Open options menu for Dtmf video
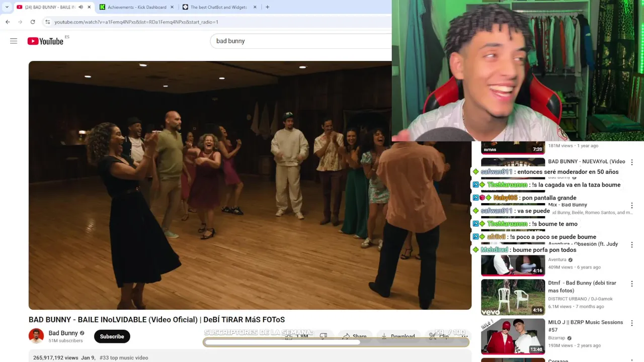Screen dimensions: 644x362 632,284
